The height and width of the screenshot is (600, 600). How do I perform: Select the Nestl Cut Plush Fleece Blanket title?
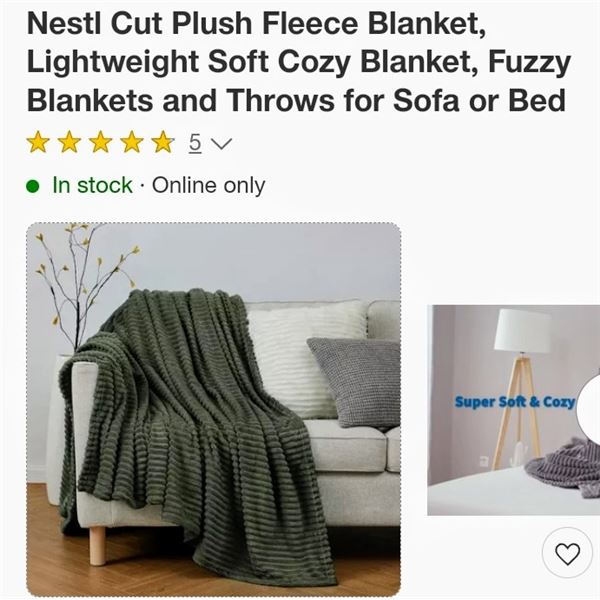pyautogui.click(x=298, y=62)
